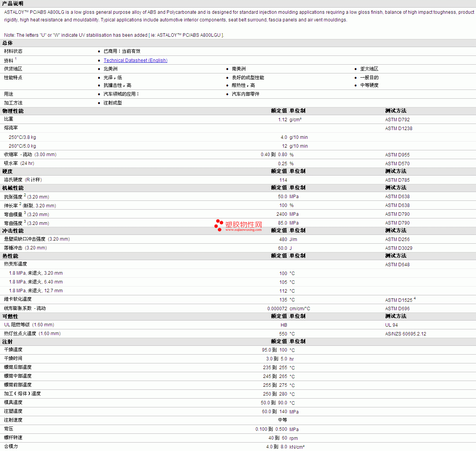This screenshot has width=476, height=451.
Task: Select the 250 到 280 melt temperature value
Action: 275,394
